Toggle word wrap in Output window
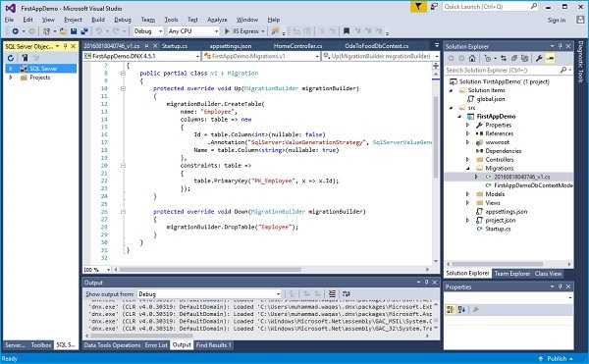This screenshot has width=589, height=364. [x=346, y=293]
